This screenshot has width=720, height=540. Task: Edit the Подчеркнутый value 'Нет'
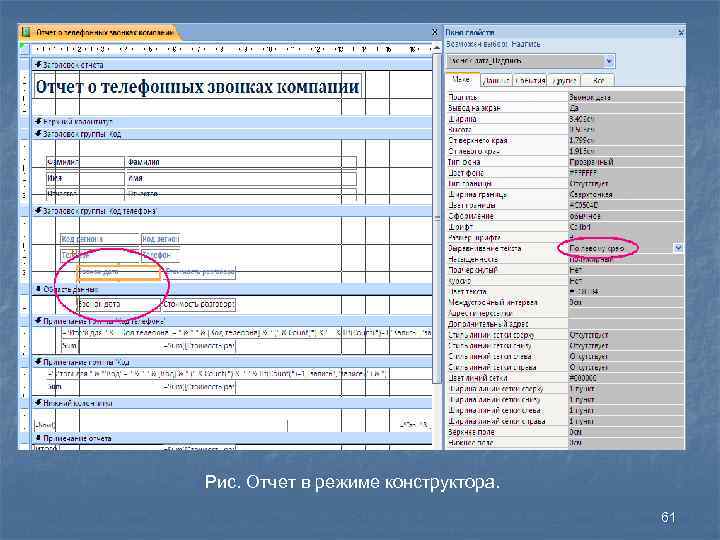626,270
